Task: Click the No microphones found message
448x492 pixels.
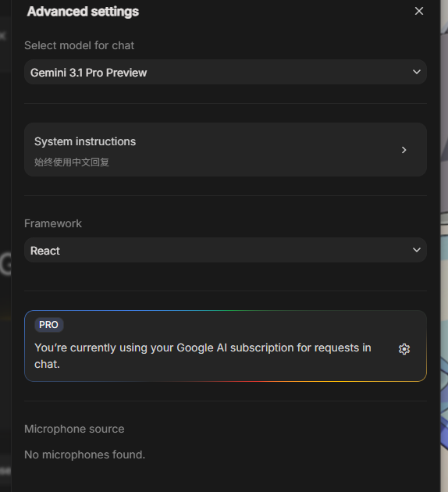Action: tap(84, 455)
